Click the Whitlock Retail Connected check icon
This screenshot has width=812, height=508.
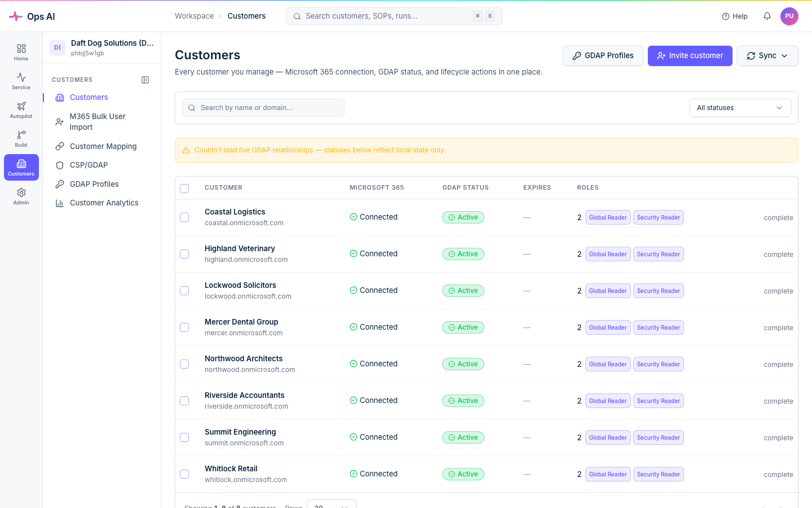tap(354, 474)
